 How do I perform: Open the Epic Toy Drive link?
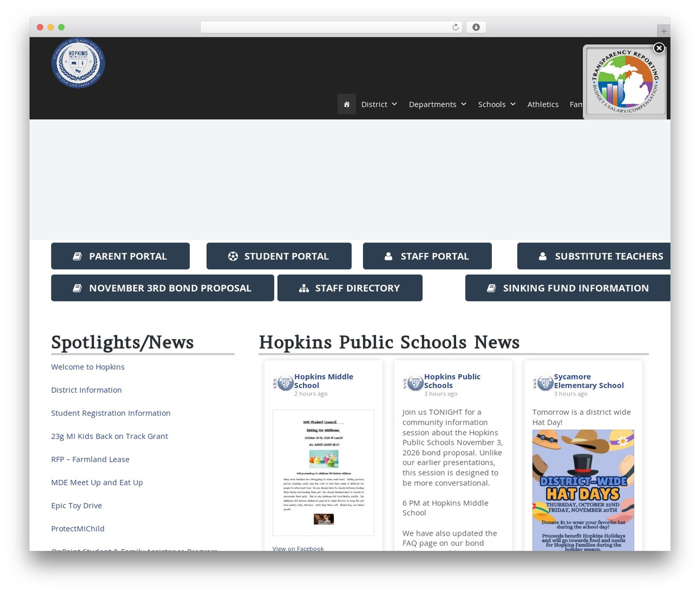tap(77, 505)
